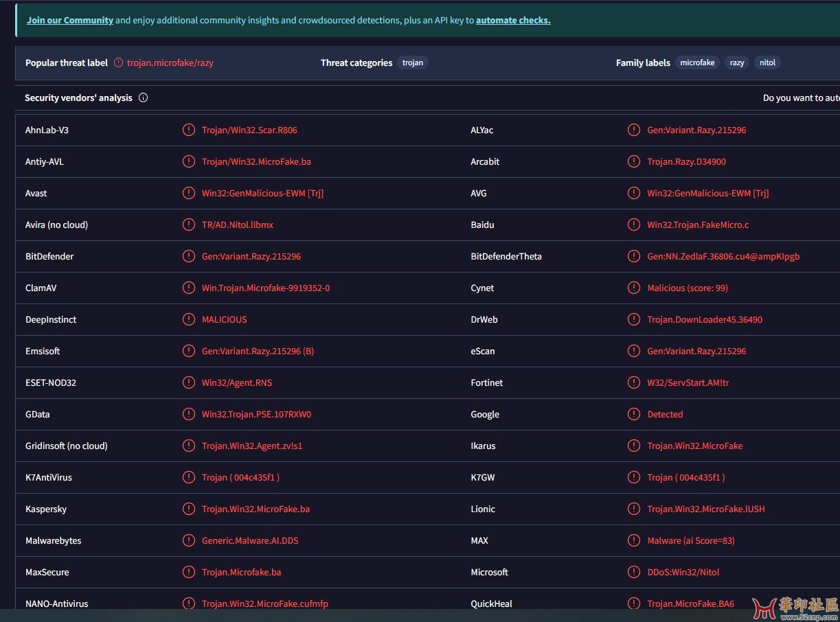Click the GData vendor name
The width and height of the screenshot is (840, 622).
click(38, 414)
